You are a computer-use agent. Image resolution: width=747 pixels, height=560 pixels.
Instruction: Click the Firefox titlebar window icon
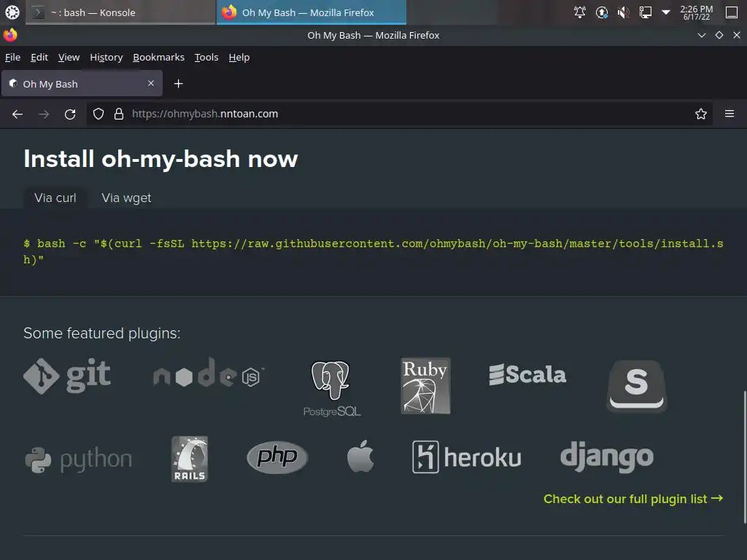tap(10, 35)
